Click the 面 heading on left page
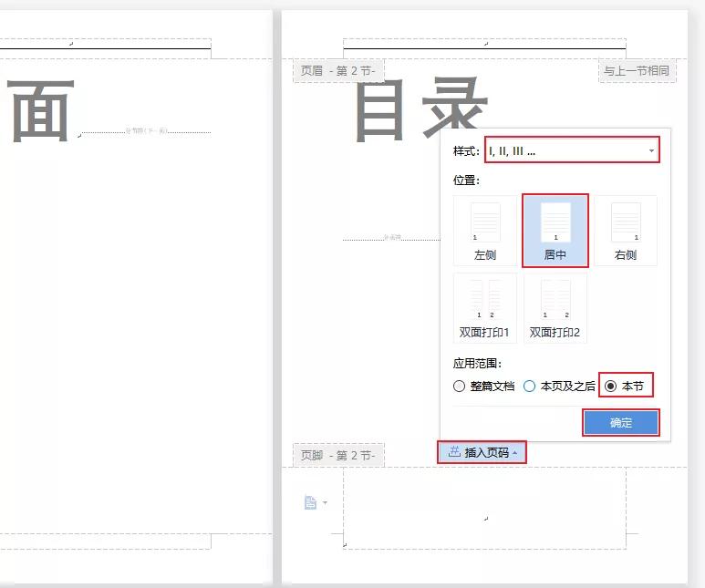 tap(40, 110)
